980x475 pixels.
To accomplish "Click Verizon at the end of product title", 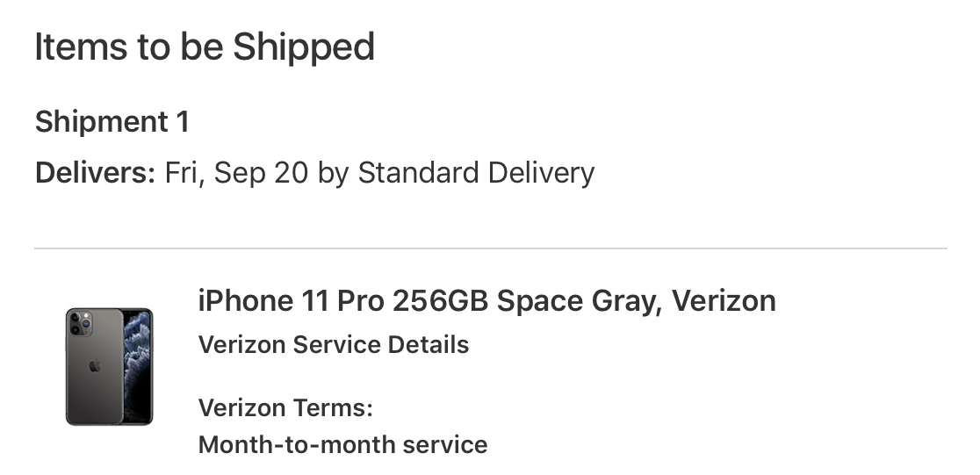I will [x=724, y=300].
